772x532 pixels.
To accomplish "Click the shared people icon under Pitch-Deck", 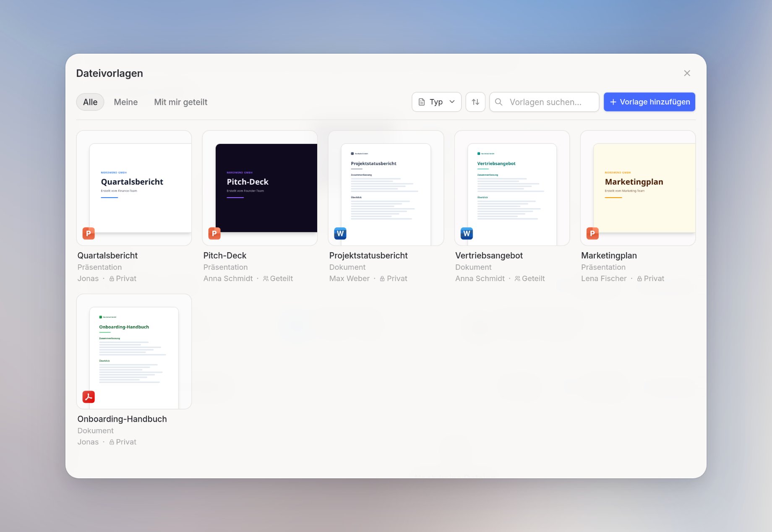I will pos(266,279).
